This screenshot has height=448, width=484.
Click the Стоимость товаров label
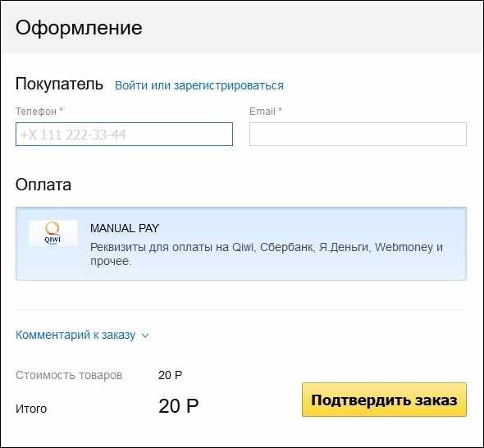point(69,375)
